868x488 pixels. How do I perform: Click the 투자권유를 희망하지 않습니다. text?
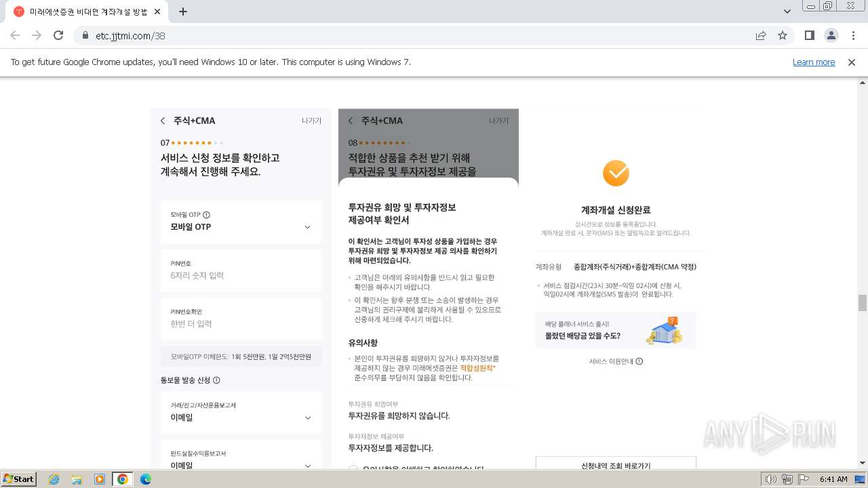399,415
